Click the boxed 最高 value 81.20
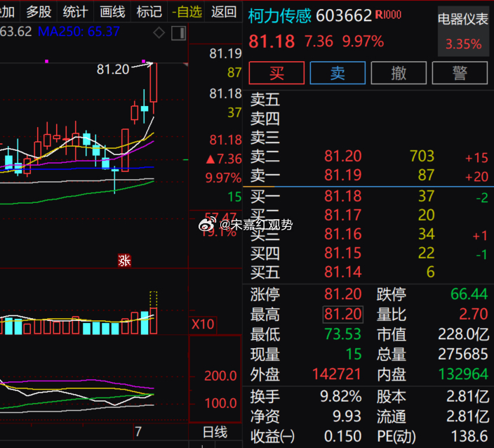Image resolution: width=494 pixels, height=448 pixels. click(343, 315)
